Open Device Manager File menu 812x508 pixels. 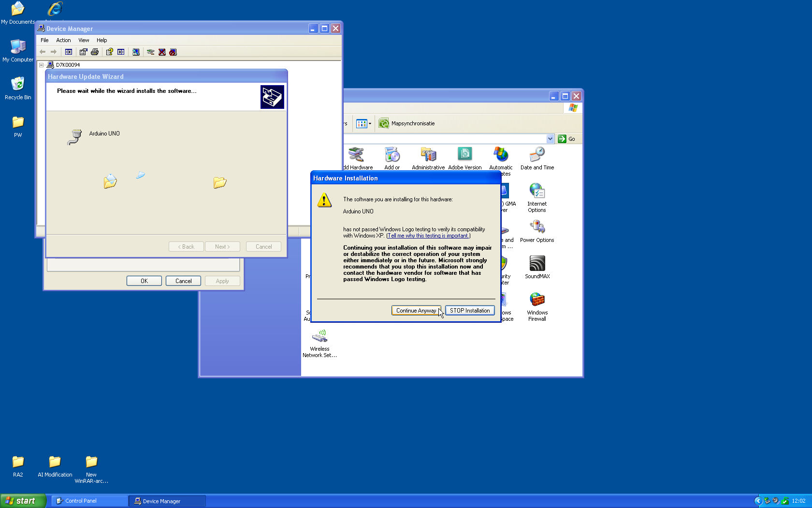click(44, 40)
